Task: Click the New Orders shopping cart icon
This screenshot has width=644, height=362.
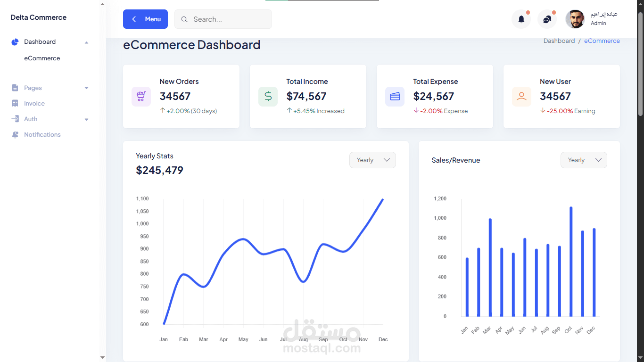Action: 141,96
